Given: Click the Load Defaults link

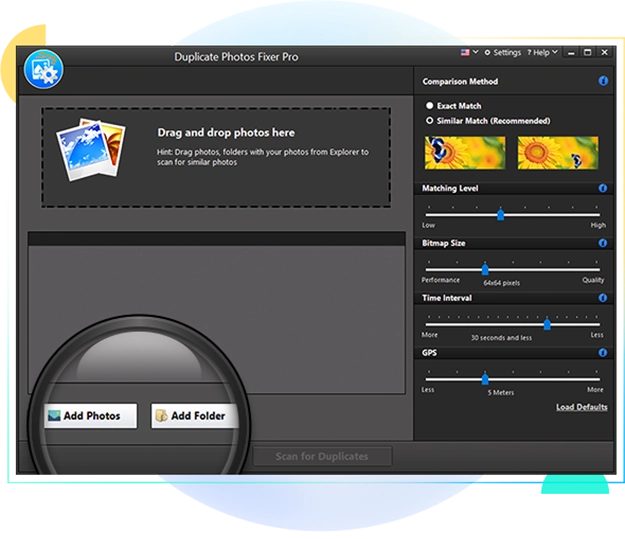Looking at the screenshot, I should click(582, 407).
